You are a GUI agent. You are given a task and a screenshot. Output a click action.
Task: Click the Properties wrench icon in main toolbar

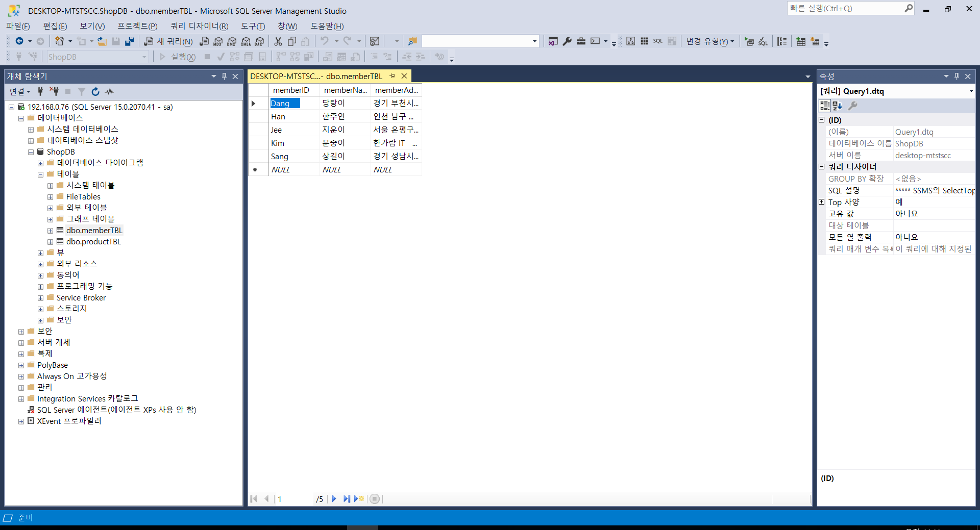(567, 41)
